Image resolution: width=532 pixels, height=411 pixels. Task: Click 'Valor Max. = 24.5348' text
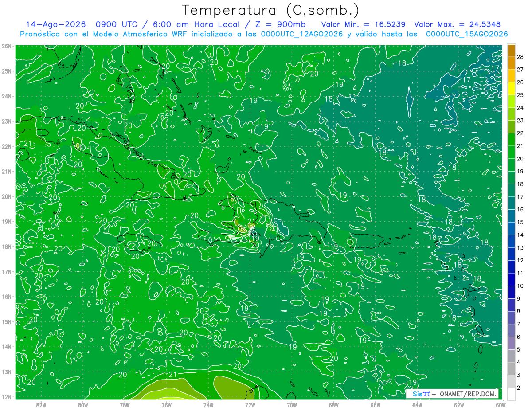458,24
